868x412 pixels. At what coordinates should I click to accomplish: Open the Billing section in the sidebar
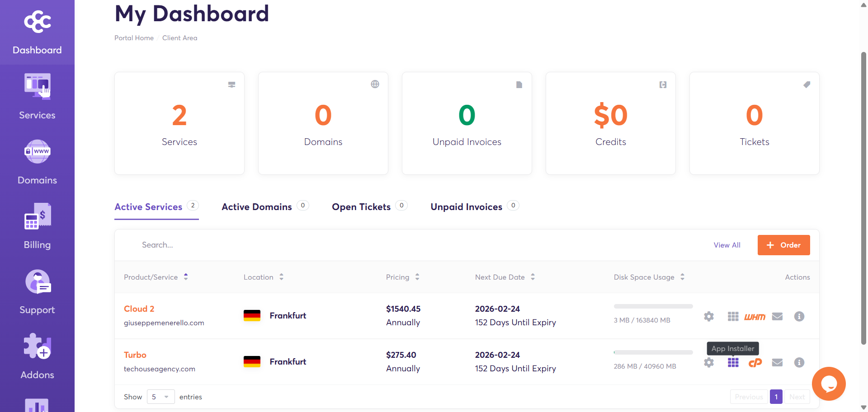[37, 226]
